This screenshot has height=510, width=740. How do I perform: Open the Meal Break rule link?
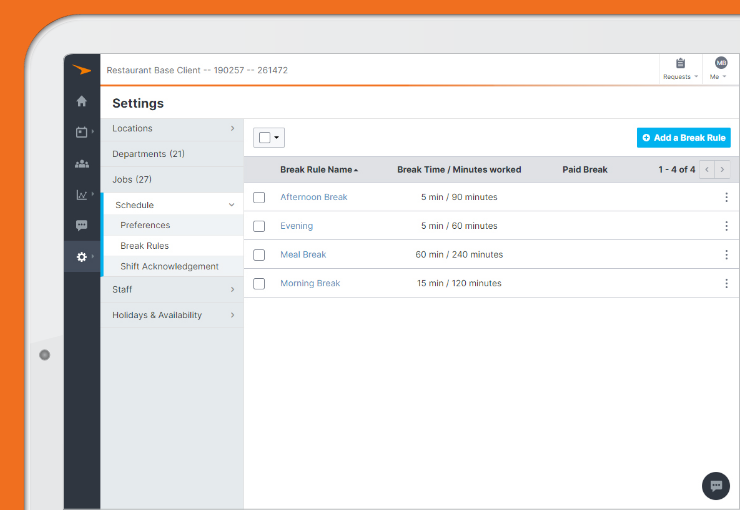click(x=303, y=255)
